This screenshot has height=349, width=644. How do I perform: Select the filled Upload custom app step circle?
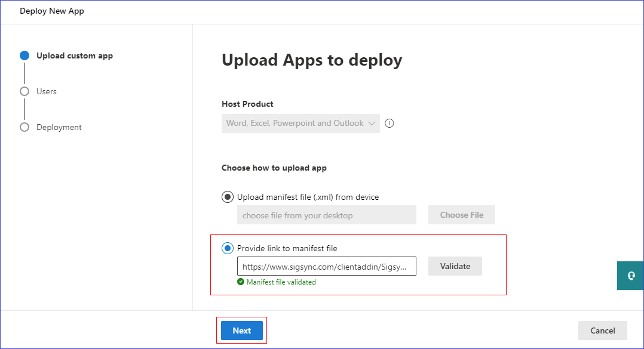[24, 55]
